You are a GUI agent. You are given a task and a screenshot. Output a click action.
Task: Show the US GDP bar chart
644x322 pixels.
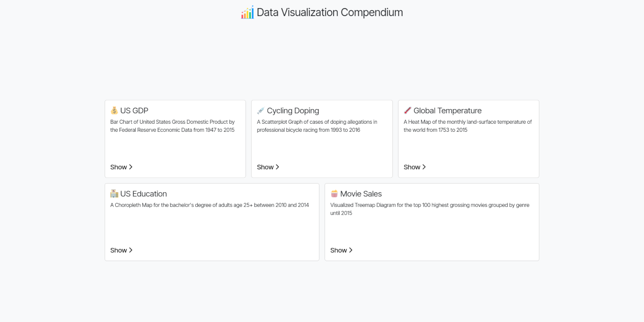[x=118, y=167]
